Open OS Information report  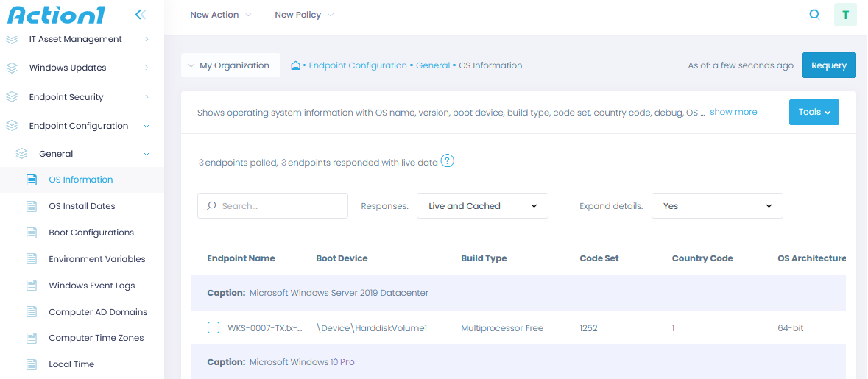point(81,180)
